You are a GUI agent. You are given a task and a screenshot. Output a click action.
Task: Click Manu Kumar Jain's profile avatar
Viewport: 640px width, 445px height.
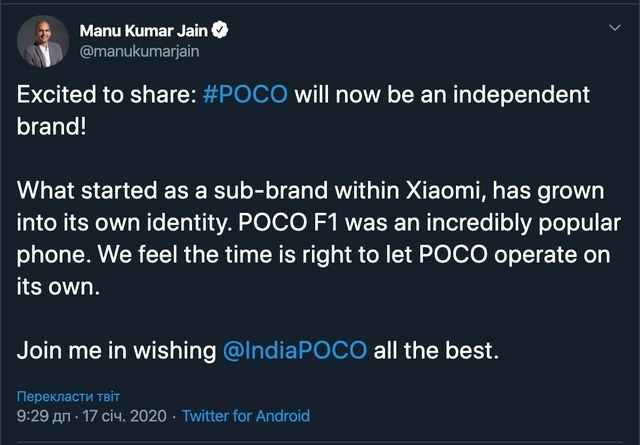click(43, 41)
